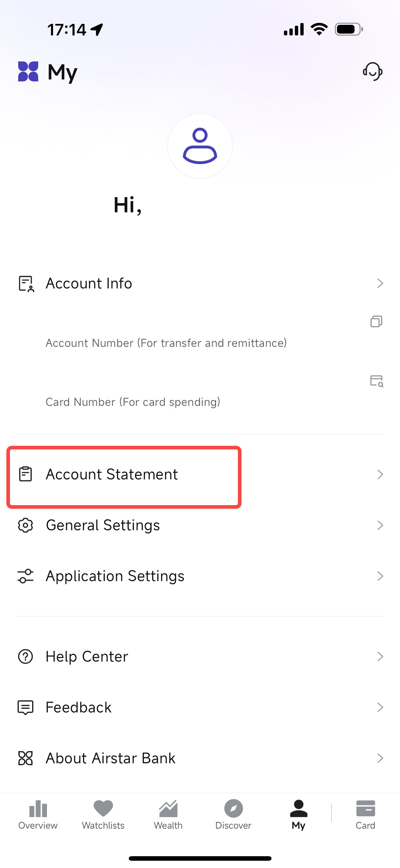Tap the Help Center question mark icon
This screenshot has height=868, width=400.
click(x=26, y=656)
